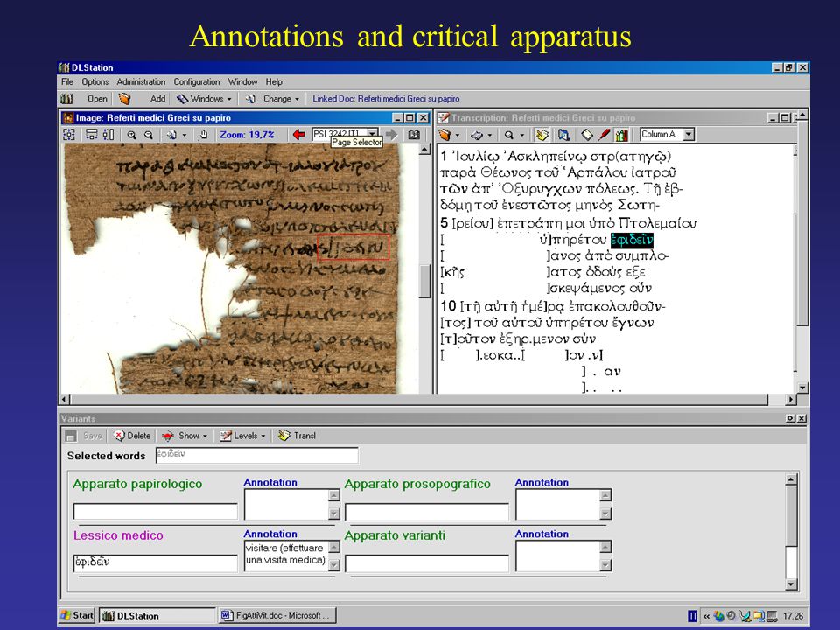Select the hand pan tool
This screenshot has width=840, height=630.
tap(204, 135)
